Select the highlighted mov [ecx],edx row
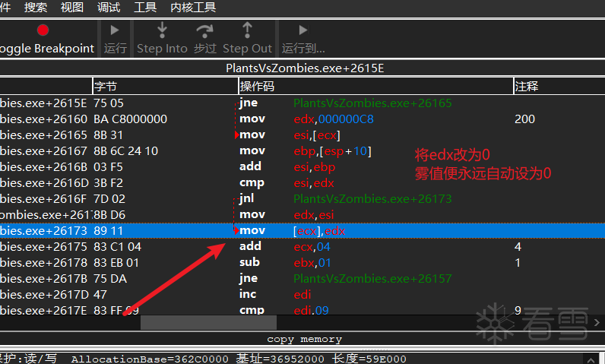The height and width of the screenshot is (364, 605). click(x=302, y=230)
